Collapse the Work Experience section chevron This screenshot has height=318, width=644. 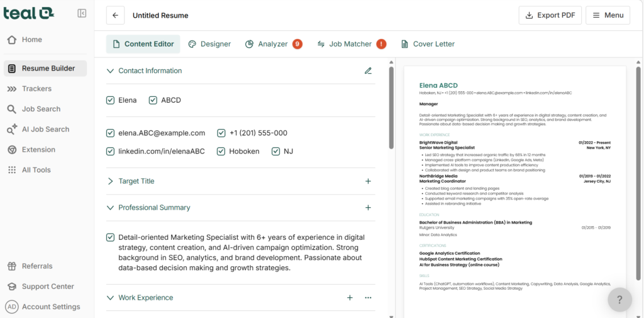(111, 298)
